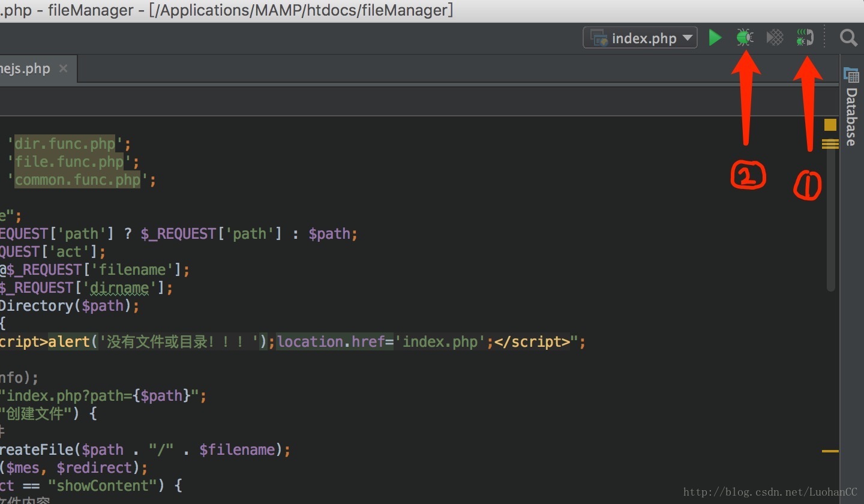Close the nejs.php editor tab
The height and width of the screenshot is (504, 864).
(63, 68)
